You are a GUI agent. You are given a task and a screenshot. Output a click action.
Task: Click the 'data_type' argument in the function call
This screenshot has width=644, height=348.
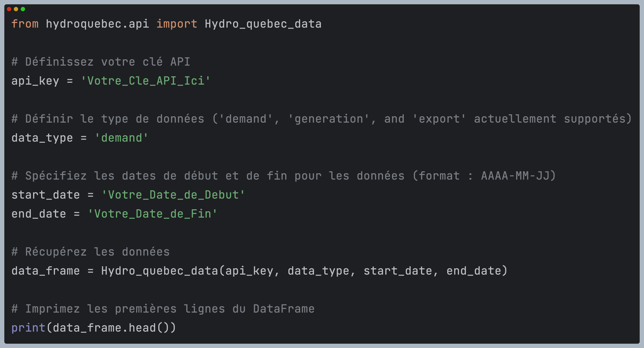(319, 271)
